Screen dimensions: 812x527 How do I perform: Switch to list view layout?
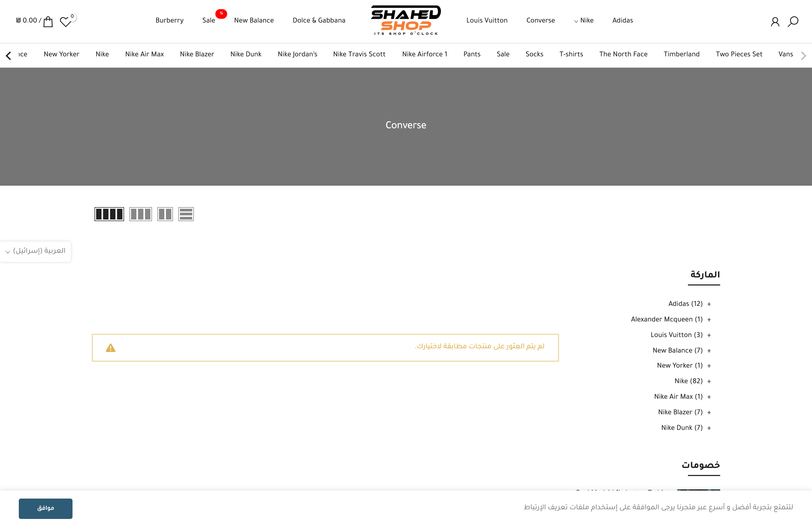[x=186, y=214]
